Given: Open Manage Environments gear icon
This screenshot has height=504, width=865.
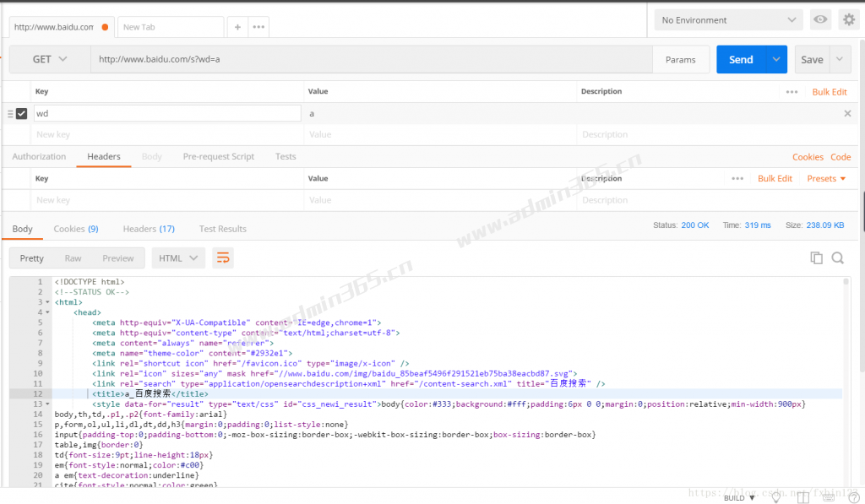Looking at the screenshot, I should 849,20.
